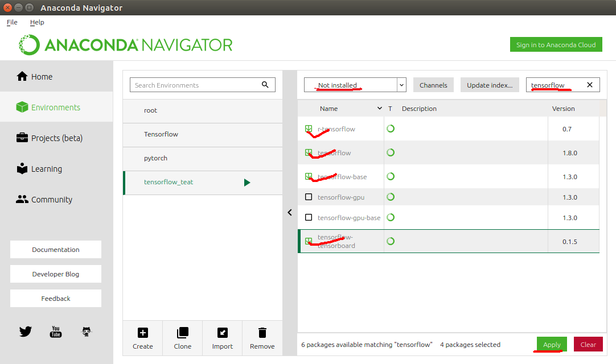Click the Update index... button
The width and height of the screenshot is (616, 364).
(x=490, y=85)
